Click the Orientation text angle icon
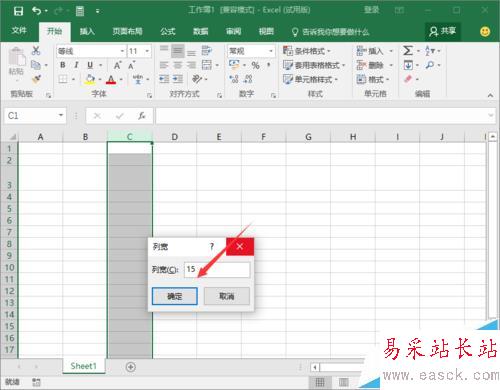This screenshot has width=500, height=390. tap(197, 79)
